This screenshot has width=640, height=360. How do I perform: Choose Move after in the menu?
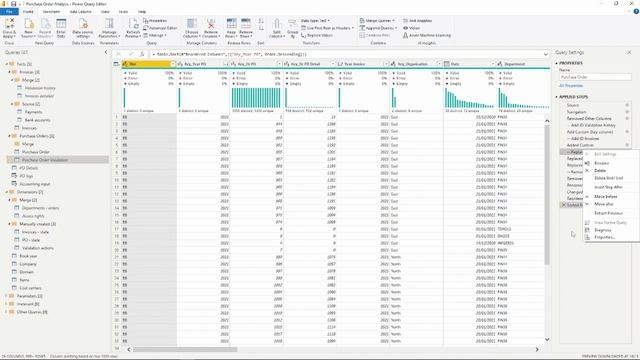coord(604,204)
